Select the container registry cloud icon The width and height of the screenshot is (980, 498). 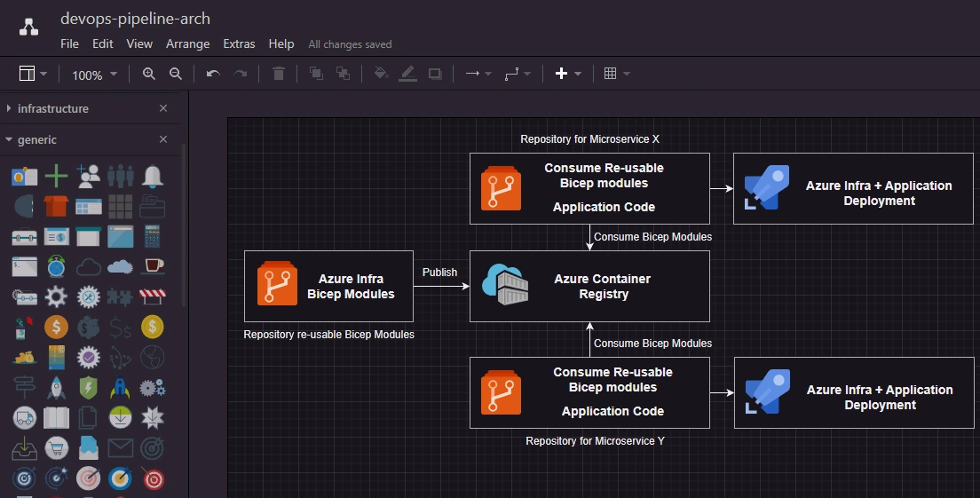pos(505,284)
